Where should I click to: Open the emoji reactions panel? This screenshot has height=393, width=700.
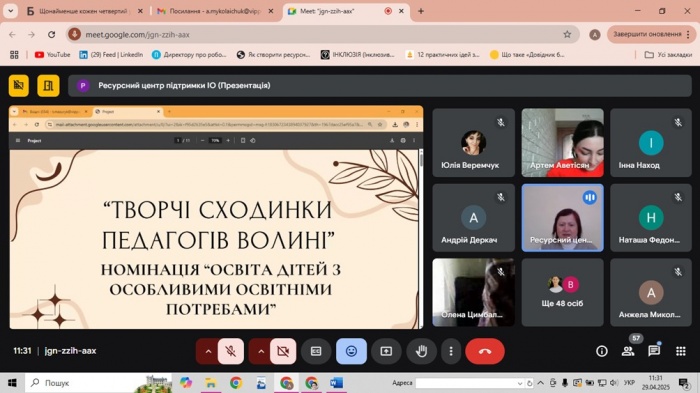tap(351, 351)
